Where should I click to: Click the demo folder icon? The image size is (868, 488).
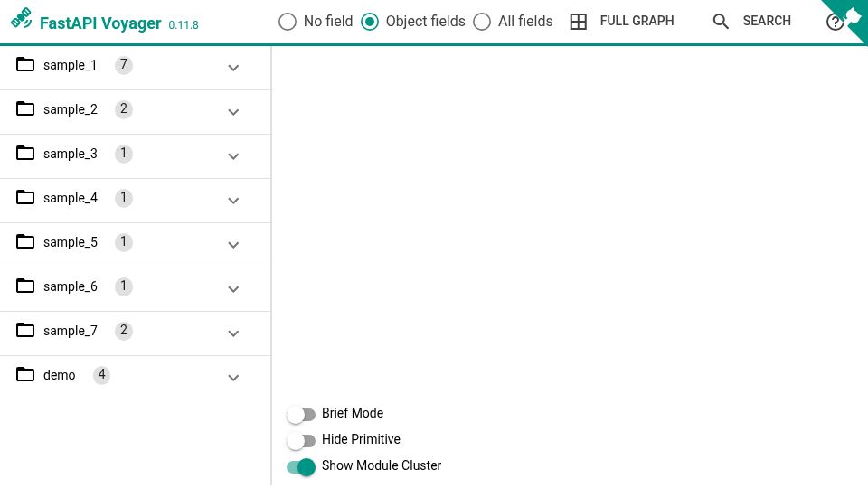click(25, 374)
